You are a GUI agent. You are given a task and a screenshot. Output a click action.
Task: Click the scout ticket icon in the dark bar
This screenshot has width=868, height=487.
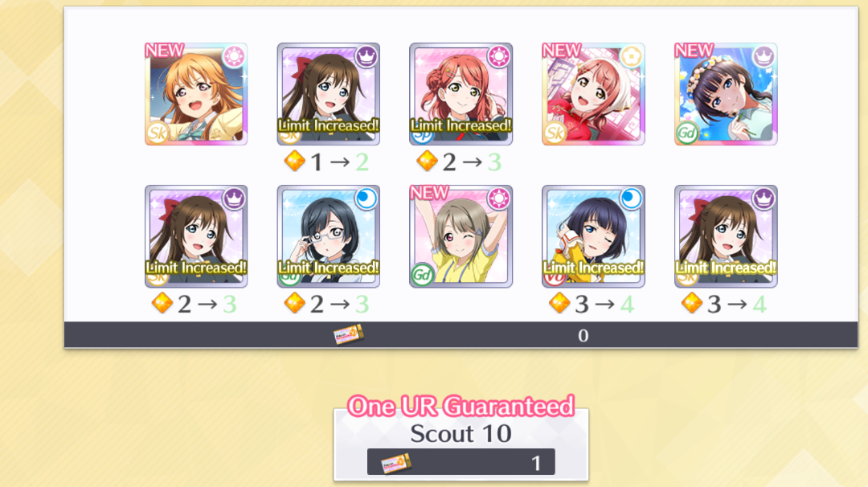point(348,335)
